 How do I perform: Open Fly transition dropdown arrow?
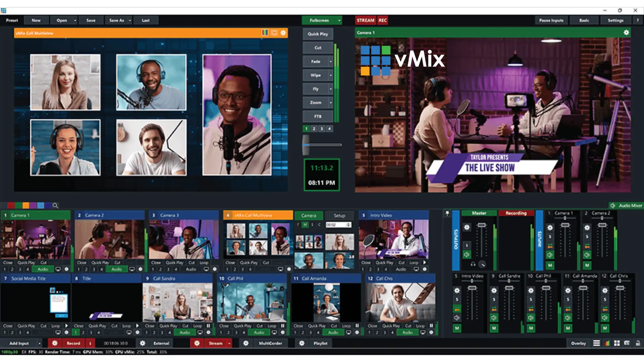(330, 89)
